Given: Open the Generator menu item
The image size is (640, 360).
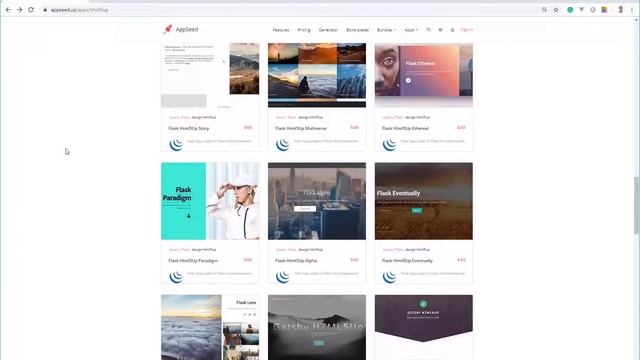Looking at the screenshot, I should click(x=328, y=30).
